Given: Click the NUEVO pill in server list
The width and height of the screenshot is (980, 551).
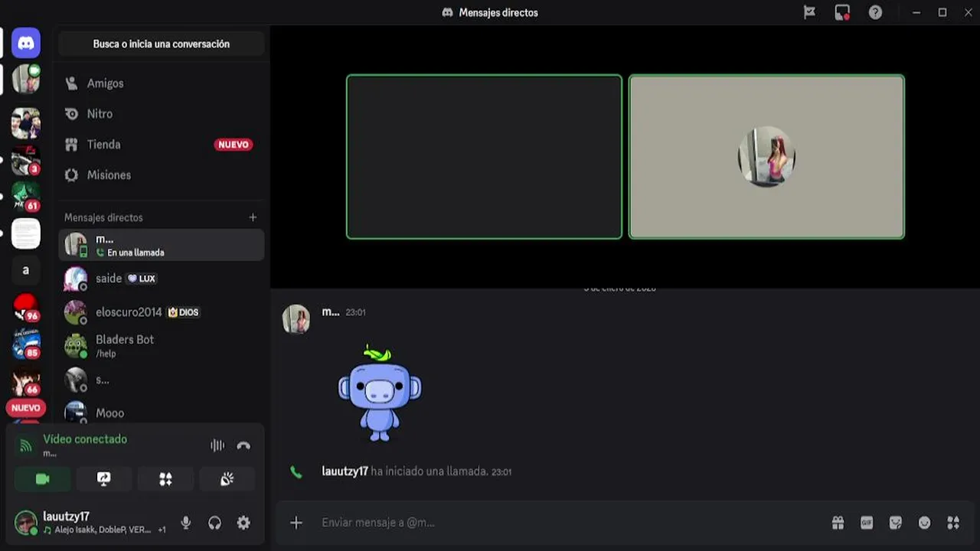Looking at the screenshot, I should 26,408.
